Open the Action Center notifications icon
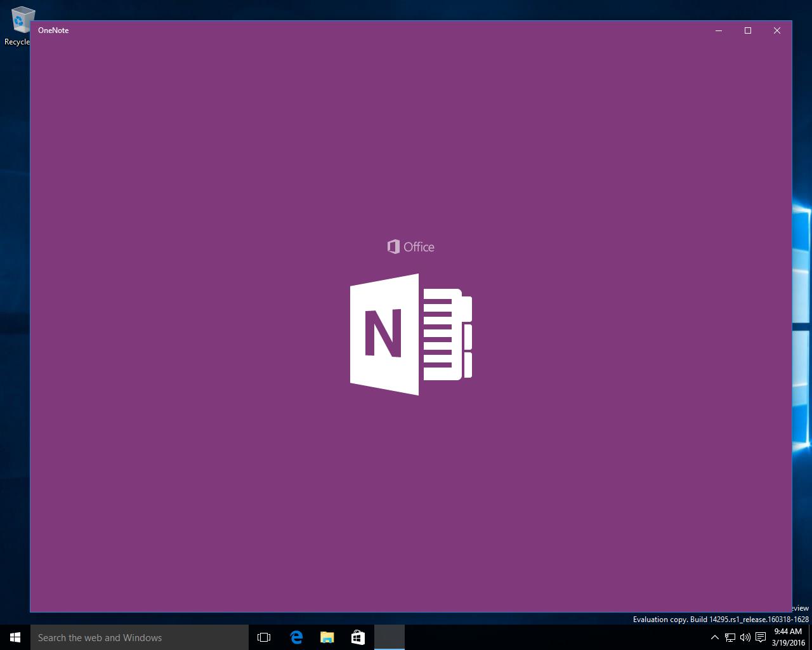This screenshot has width=812, height=650. pyautogui.click(x=761, y=637)
